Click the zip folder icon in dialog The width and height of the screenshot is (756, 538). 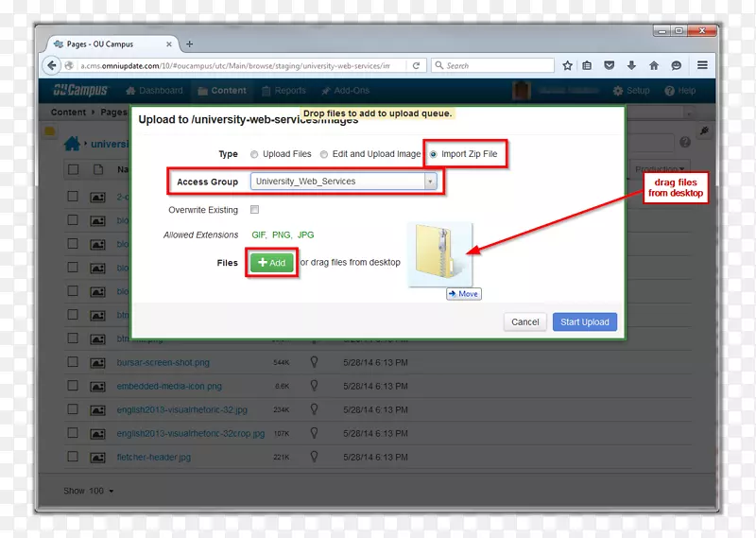pyautogui.click(x=440, y=254)
